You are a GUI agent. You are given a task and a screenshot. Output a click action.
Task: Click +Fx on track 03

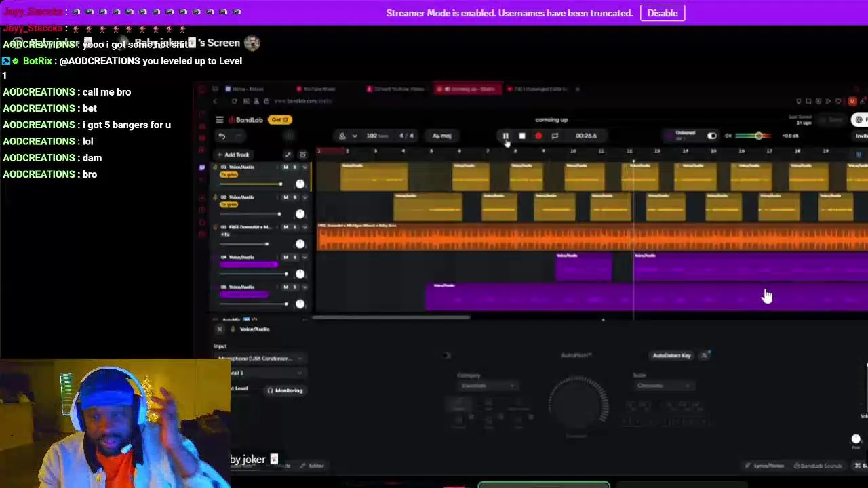pos(226,235)
